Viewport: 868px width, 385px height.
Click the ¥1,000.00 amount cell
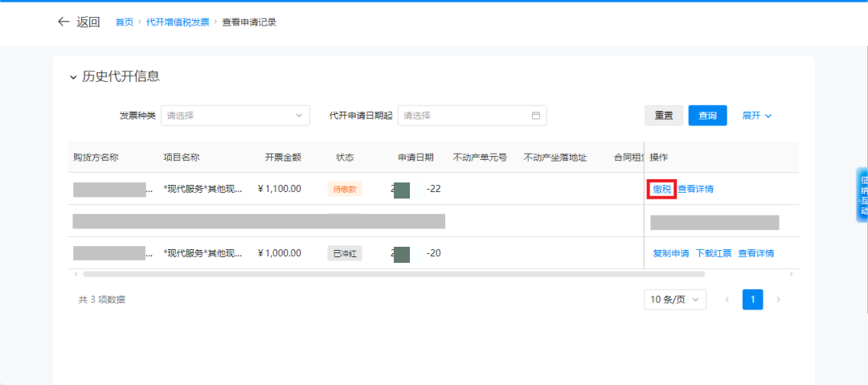pyautogui.click(x=280, y=254)
